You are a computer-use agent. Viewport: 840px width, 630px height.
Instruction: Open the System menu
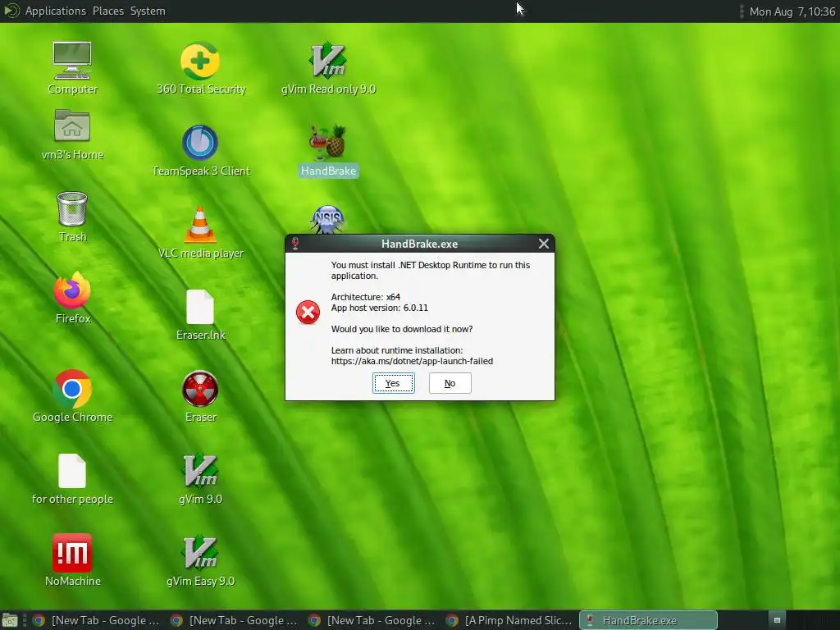click(148, 11)
